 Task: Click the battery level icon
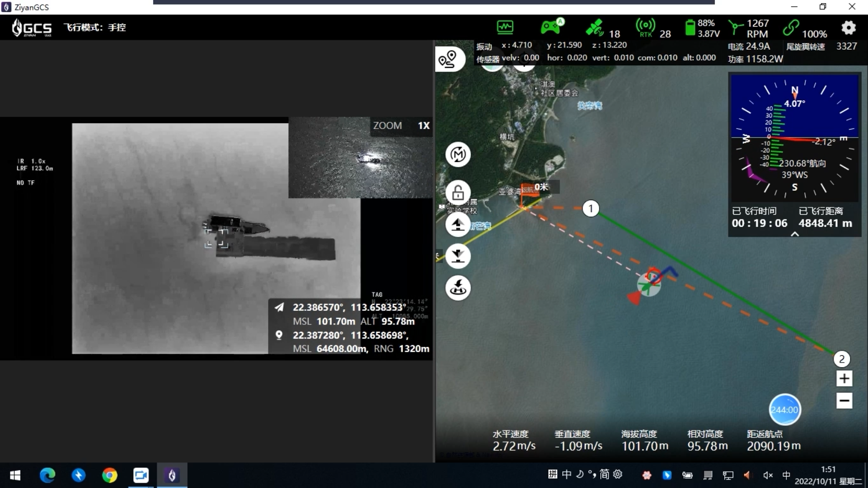tap(690, 28)
